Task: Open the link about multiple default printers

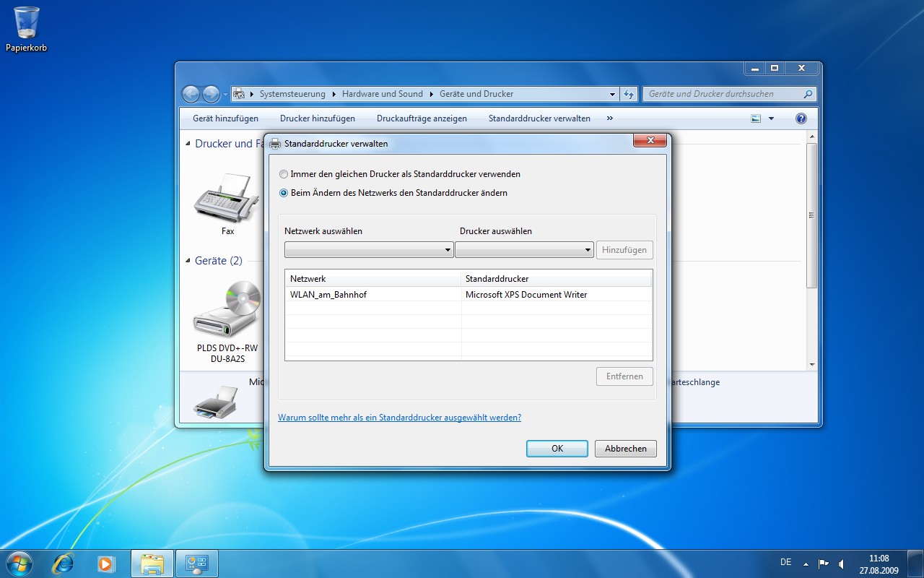Action: coord(400,417)
